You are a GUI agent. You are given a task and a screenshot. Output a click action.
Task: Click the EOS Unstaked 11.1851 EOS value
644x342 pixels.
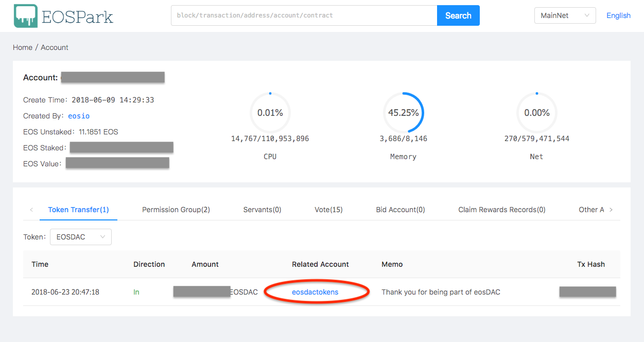pos(98,132)
